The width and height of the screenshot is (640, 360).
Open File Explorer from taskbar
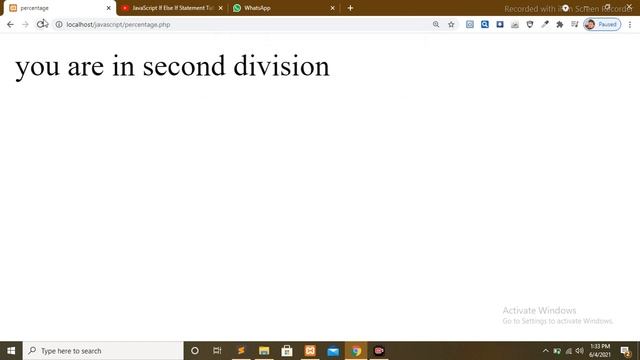tap(264, 351)
